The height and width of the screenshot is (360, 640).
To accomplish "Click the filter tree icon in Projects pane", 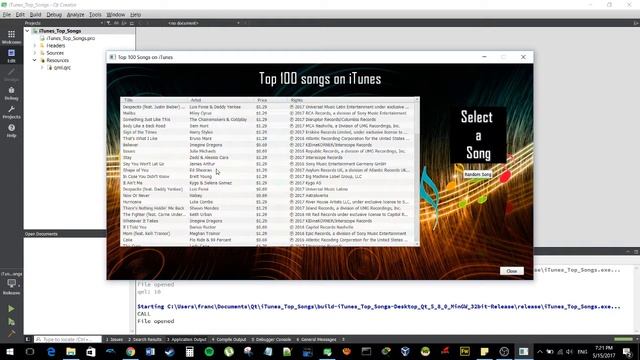I will click(109, 23).
